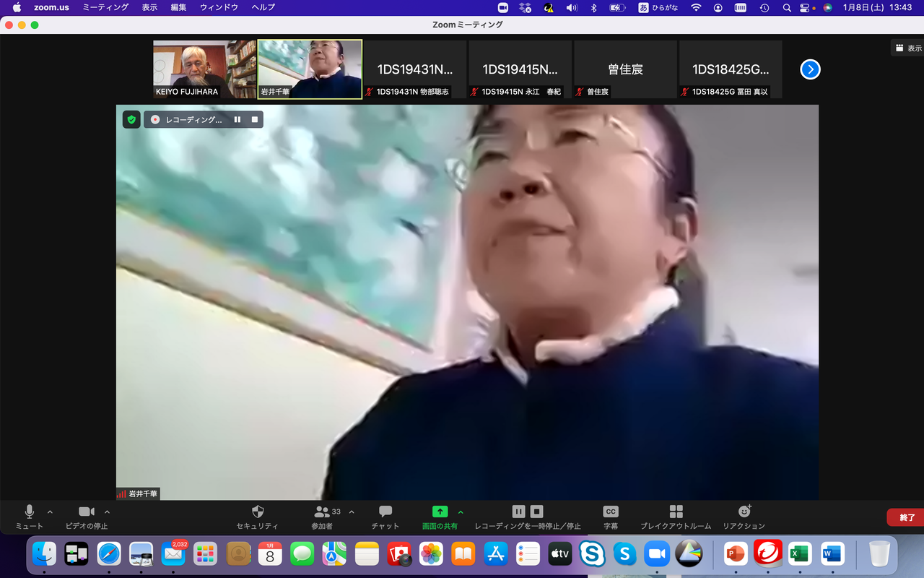Open Messages from the Dock

tap(302, 554)
